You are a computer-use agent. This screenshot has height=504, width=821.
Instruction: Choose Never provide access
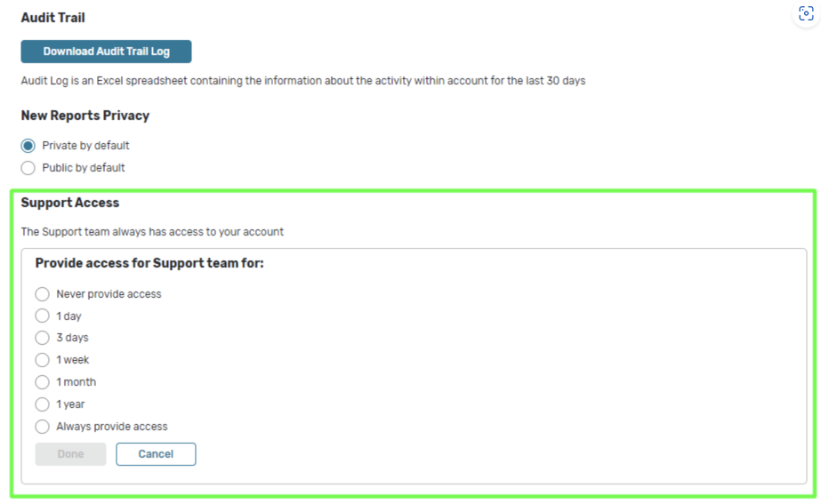click(x=43, y=294)
